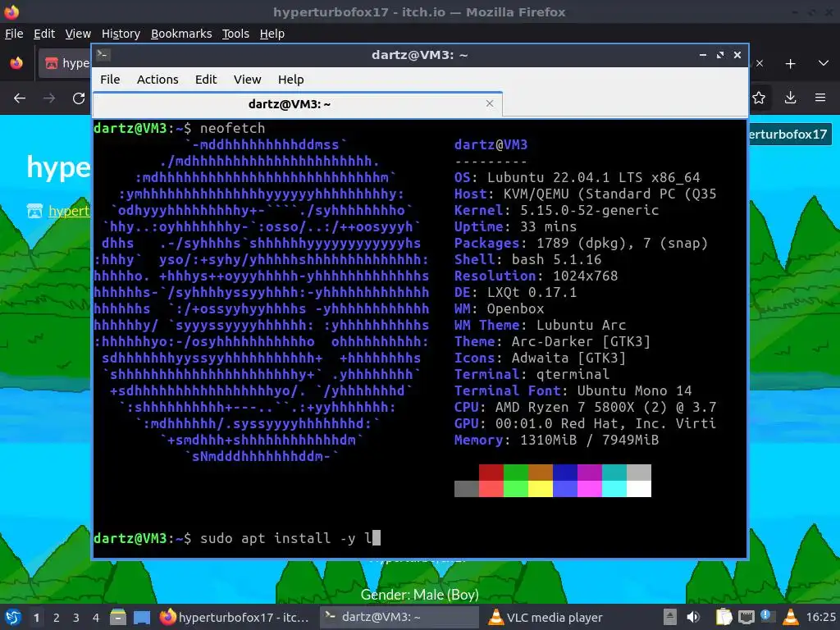The image size is (840, 630).
Task: Close the qterminal window
Action: 737,55
